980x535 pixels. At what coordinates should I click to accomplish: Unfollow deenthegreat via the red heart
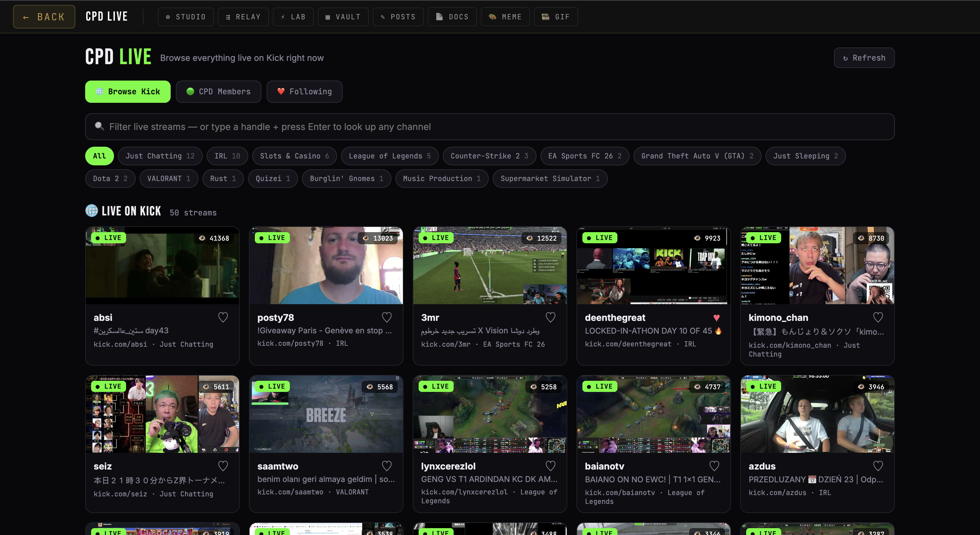tap(716, 318)
